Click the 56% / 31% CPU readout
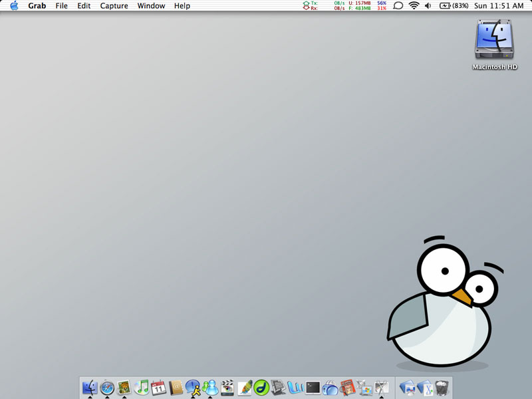 pos(382,6)
